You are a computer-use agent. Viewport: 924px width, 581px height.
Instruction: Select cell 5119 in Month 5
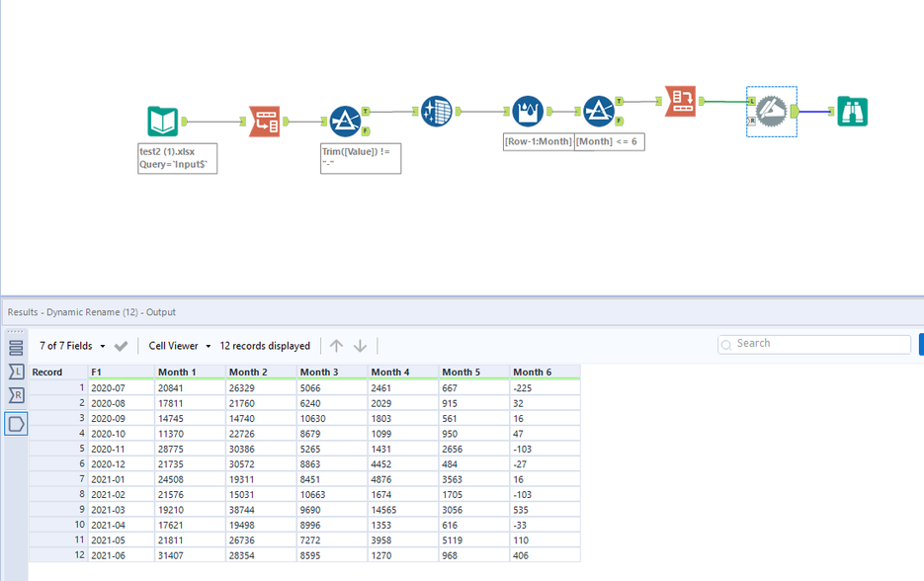(474, 539)
